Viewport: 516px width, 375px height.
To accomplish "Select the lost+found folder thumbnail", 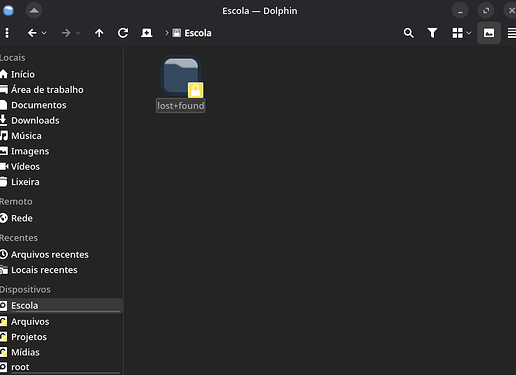I will [x=181, y=77].
